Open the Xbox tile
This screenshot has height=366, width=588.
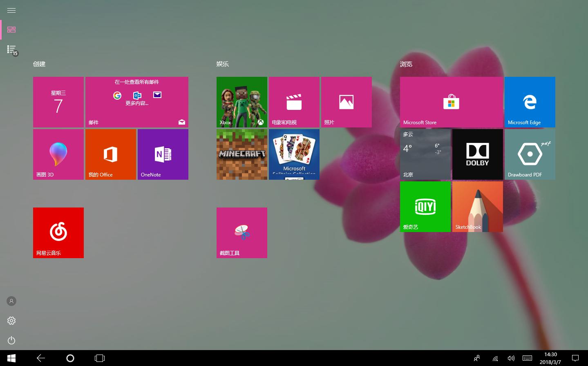point(241,102)
